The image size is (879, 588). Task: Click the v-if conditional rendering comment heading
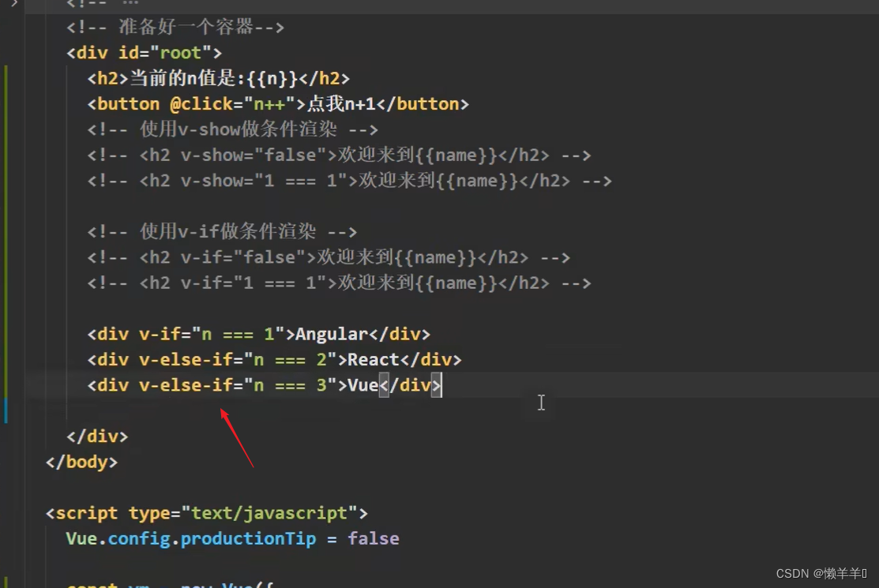[x=222, y=232]
